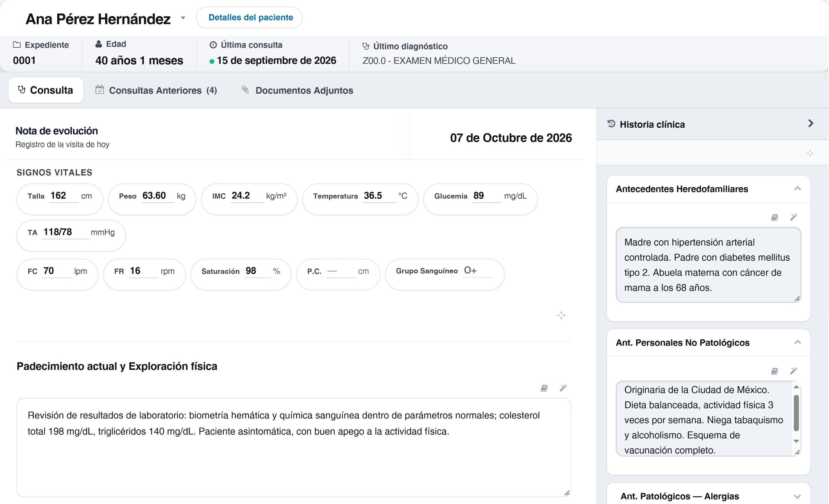Screen dimensions: 829x504
Task: Click the IMC value 24.2
Action: [x=247, y=196]
